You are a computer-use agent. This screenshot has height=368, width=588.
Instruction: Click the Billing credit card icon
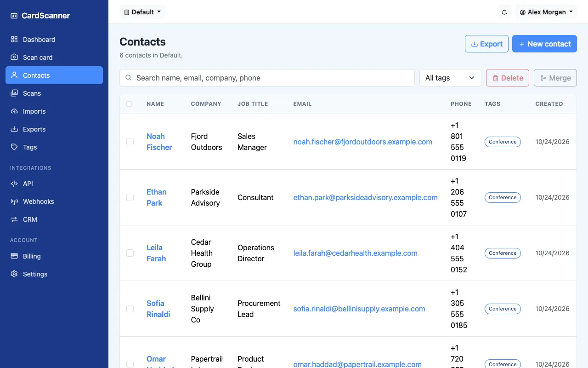14,256
